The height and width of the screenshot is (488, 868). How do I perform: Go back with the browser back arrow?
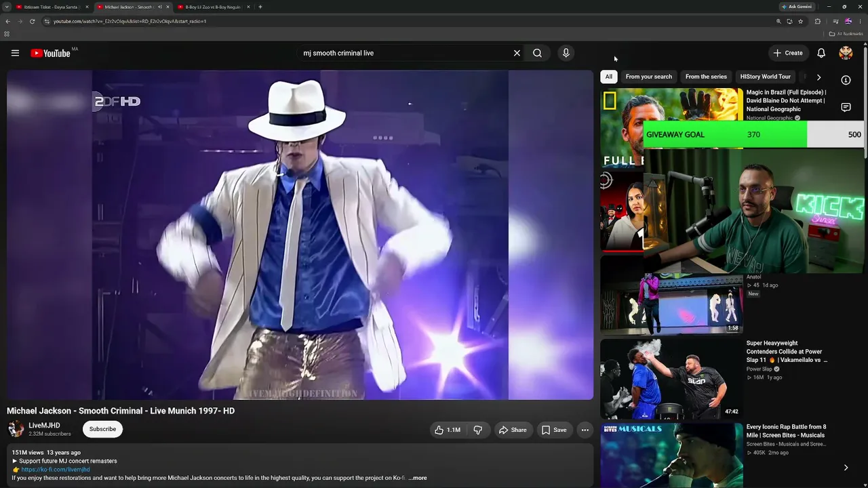pyautogui.click(x=7, y=21)
